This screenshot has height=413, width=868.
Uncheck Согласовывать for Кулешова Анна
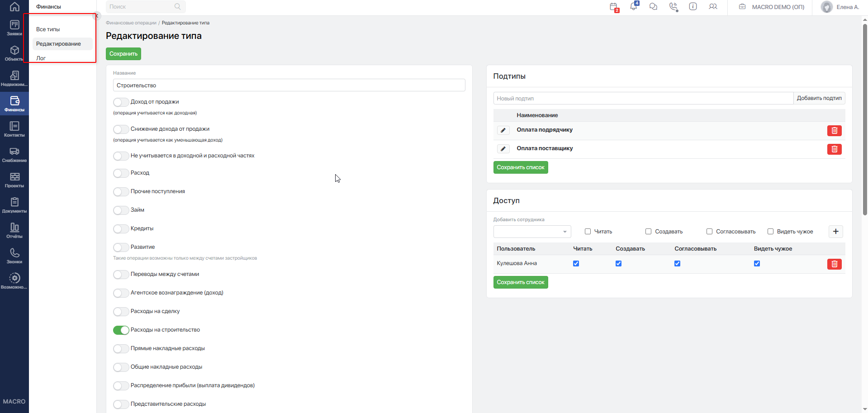tap(677, 264)
